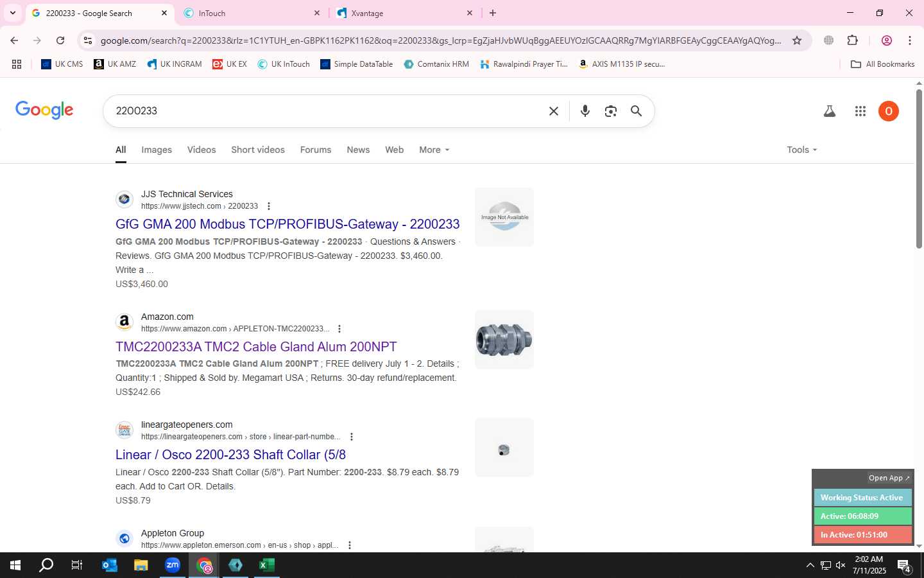Start voice search with microphone icon
Screen dimensions: 924x578
click(585, 111)
